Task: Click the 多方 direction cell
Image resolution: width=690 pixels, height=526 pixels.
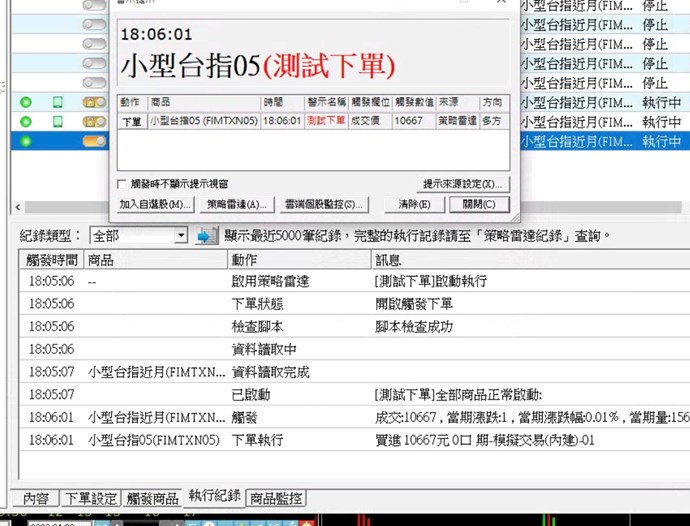Action: tap(495, 121)
